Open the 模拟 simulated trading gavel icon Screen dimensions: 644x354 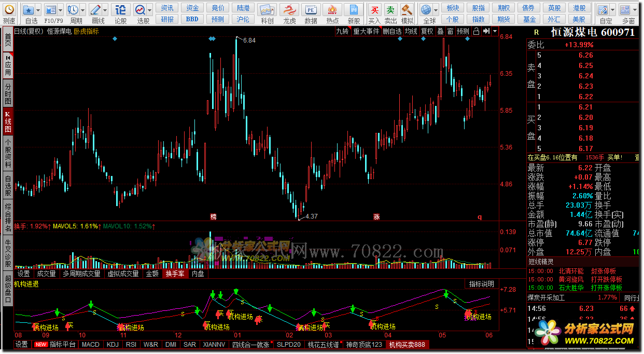click(407, 10)
